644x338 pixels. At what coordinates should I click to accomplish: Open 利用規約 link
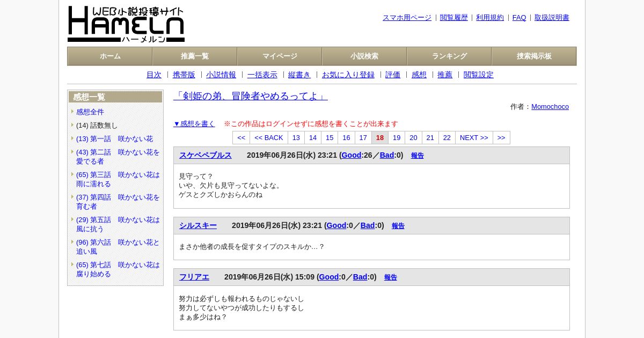click(x=490, y=17)
